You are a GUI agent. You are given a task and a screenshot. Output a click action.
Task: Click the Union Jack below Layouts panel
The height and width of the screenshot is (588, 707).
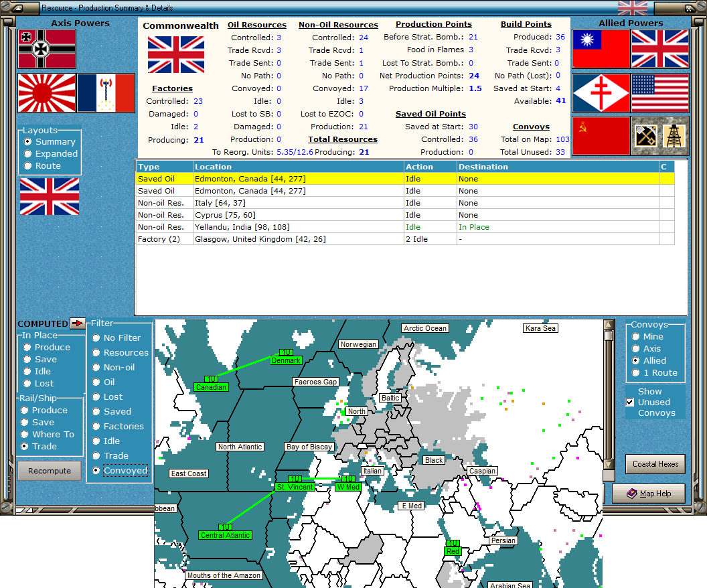pyautogui.click(x=50, y=196)
